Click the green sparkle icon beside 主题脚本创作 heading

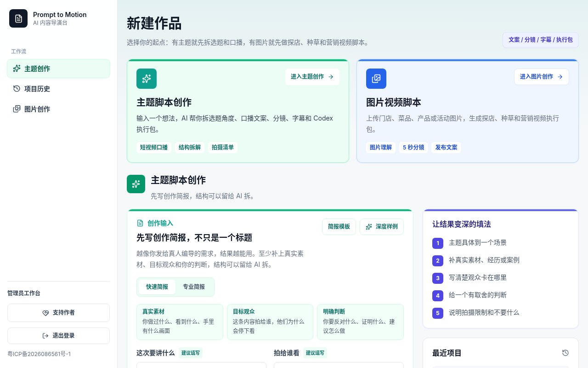click(x=136, y=184)
